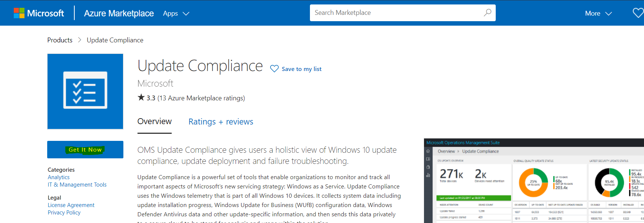Click the home icon in screenshot sidebar
Image resolution: width=644 pixels, height=223 pixels.
click(x=428, y=151)
